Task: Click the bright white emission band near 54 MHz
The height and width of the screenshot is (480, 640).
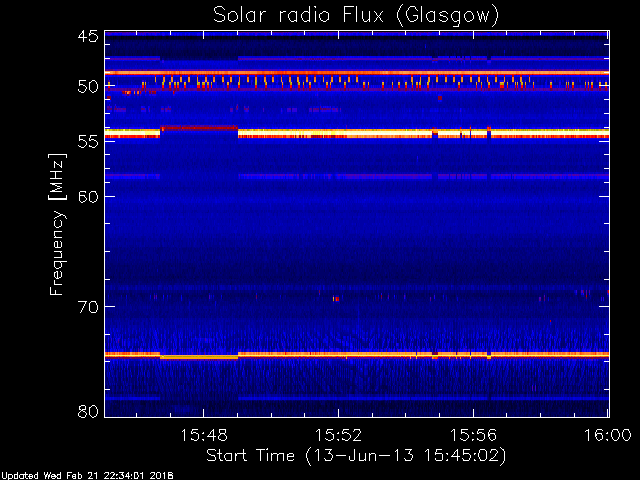Action: (357, 133)
